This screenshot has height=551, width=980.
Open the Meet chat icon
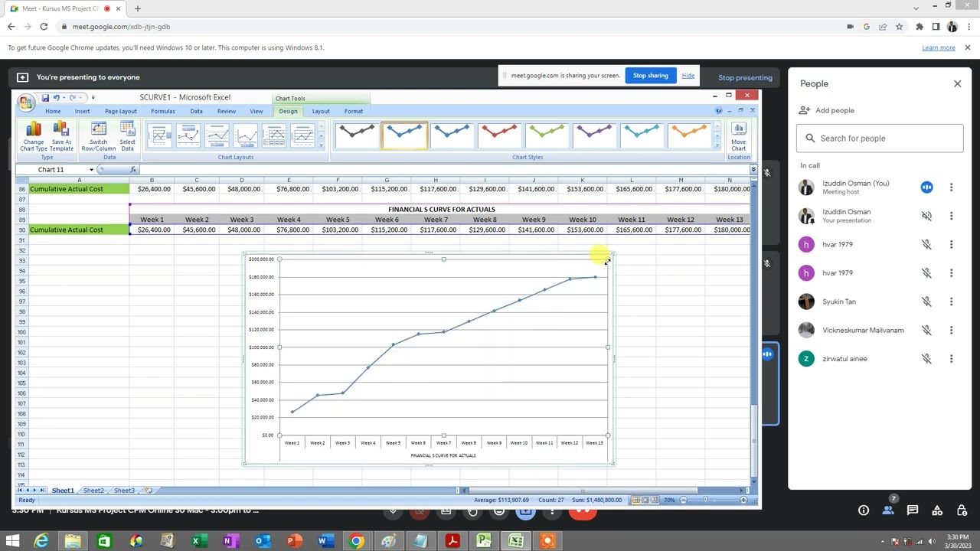coord(913,510)
